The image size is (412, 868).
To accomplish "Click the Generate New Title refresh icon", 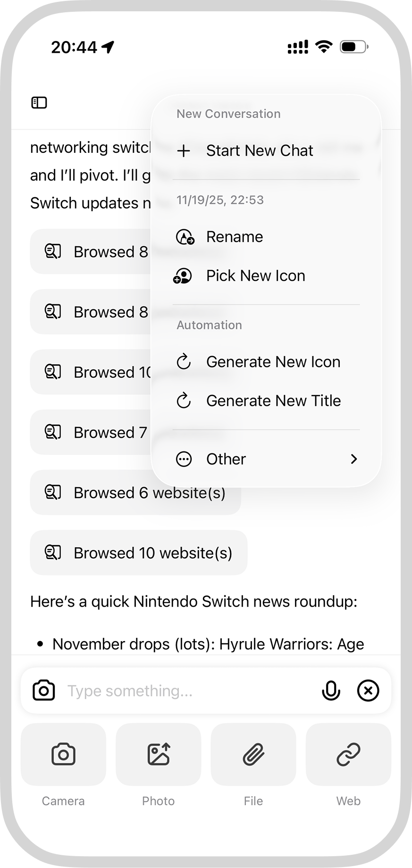I will (x=183, y=401).
